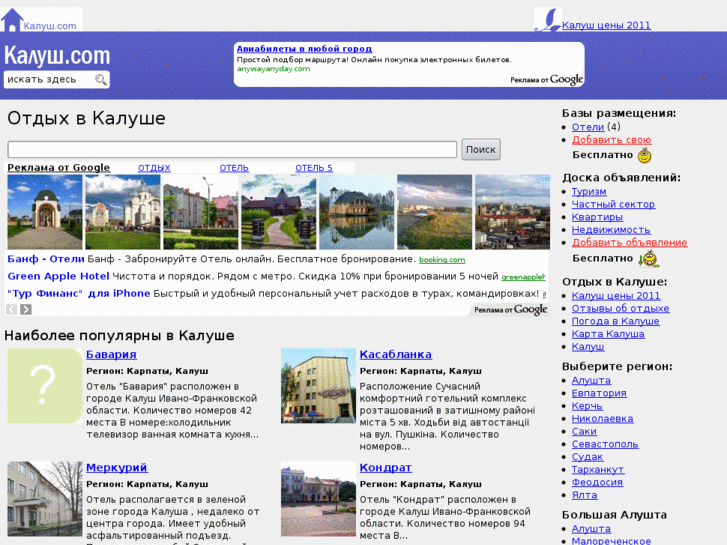Image resolution: width=727 pixels, height=545 pixels.
Task: Click the next arrow under the ads
Action: coord(26,310)
